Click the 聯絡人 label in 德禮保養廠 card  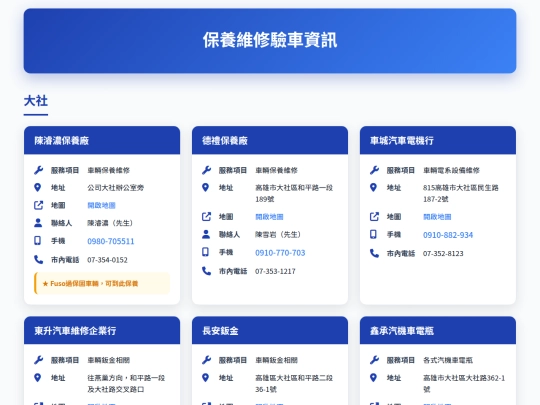pos(229,235)
